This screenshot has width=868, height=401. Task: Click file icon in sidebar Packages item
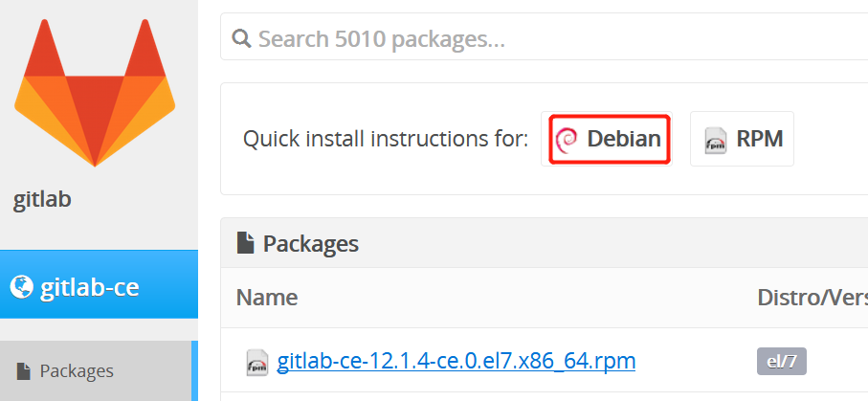[23, 371]
